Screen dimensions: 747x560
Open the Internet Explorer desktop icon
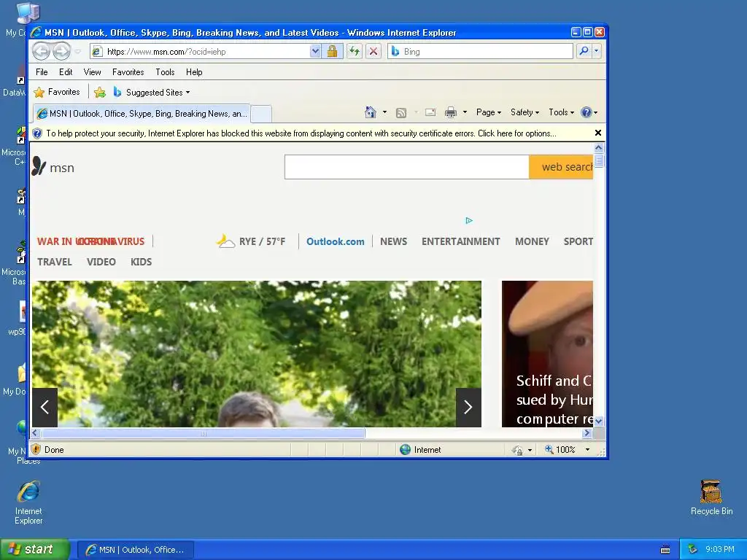28,502
